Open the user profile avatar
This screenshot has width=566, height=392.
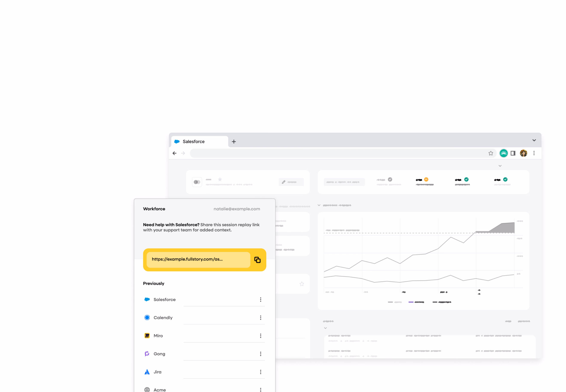click(523, 153)
